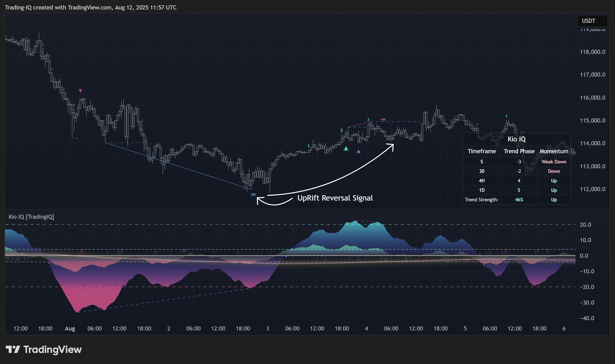Click the 1D timeframe cell

[482, 190]
